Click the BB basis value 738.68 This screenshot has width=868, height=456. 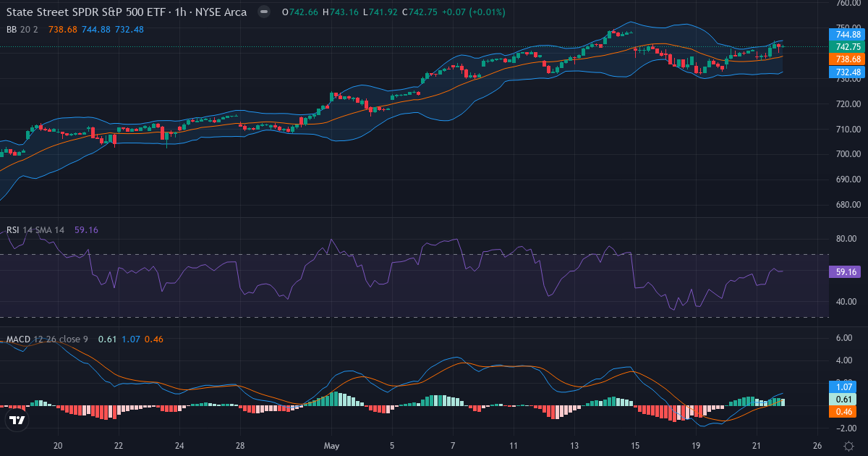point(63,29)
